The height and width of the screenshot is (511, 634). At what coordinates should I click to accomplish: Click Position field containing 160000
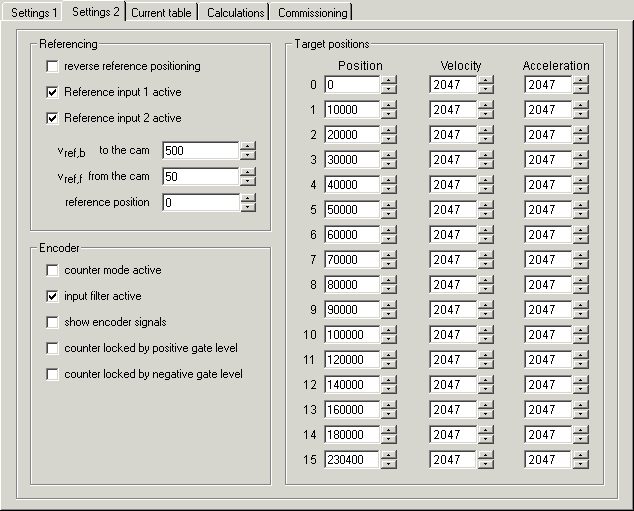coord(352,410)
